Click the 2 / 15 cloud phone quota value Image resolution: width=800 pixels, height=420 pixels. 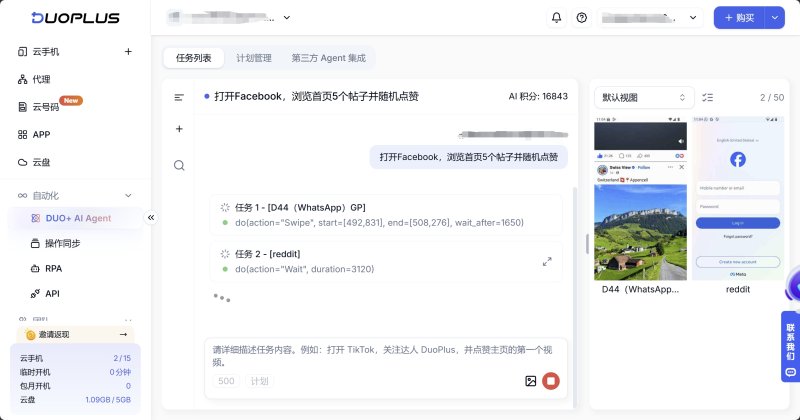tap(122, 358)
